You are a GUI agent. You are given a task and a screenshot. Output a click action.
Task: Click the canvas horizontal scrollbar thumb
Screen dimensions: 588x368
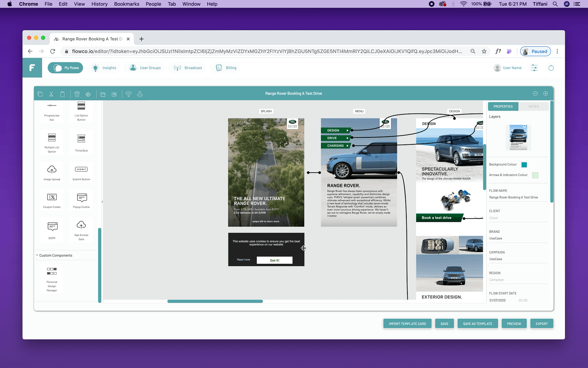click(215, 301)
